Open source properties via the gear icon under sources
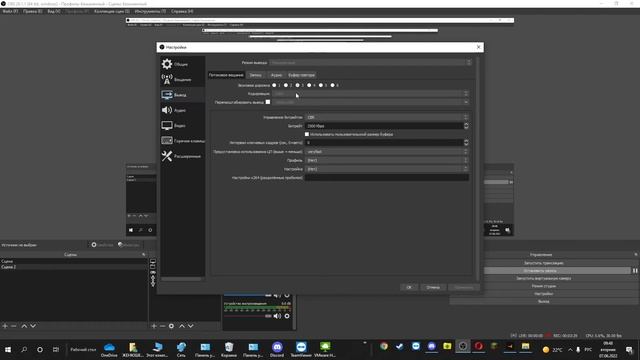This screenshot has width=640, height=360. click(x=171, y=326)
